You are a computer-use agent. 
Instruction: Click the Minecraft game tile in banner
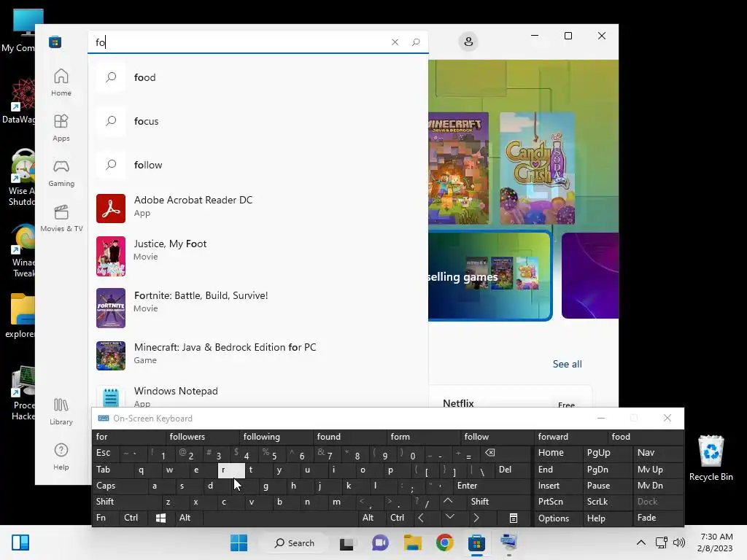pos(458,168)
